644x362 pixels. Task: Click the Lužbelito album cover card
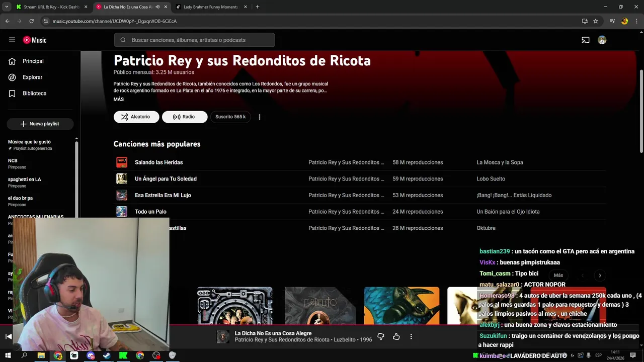(320, 306)
